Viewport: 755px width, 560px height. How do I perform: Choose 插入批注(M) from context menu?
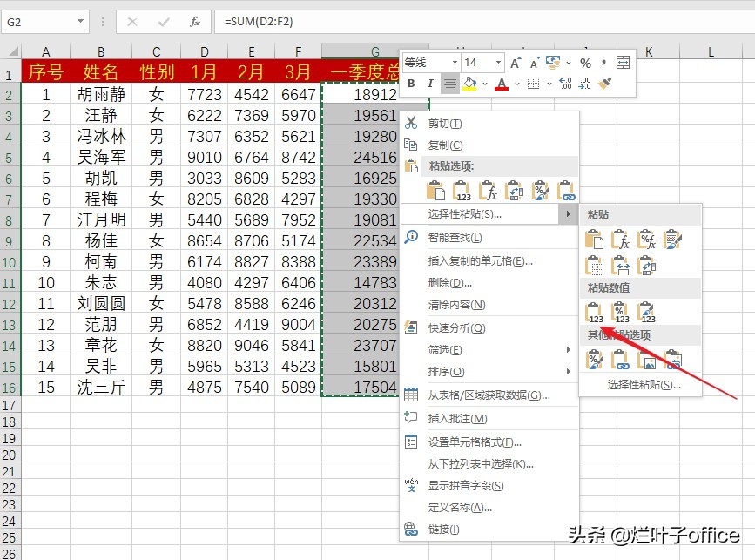tap(489, 418)
